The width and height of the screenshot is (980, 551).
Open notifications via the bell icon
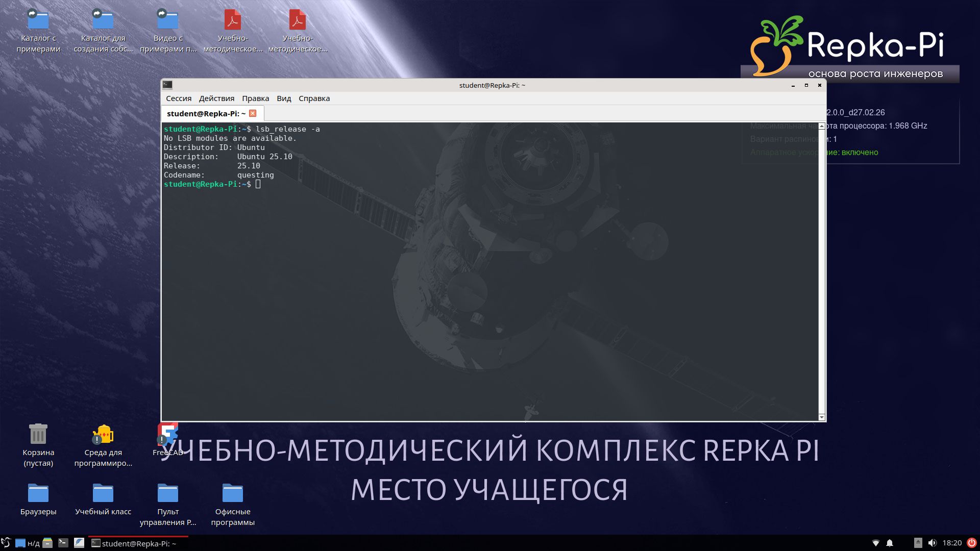pos(890,543)
